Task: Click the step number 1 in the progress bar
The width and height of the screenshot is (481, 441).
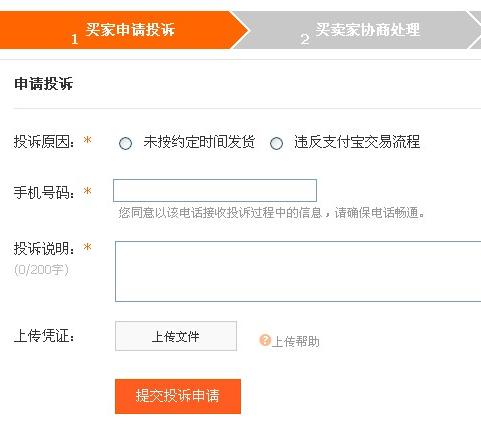Action: click(x=75, y=39)
